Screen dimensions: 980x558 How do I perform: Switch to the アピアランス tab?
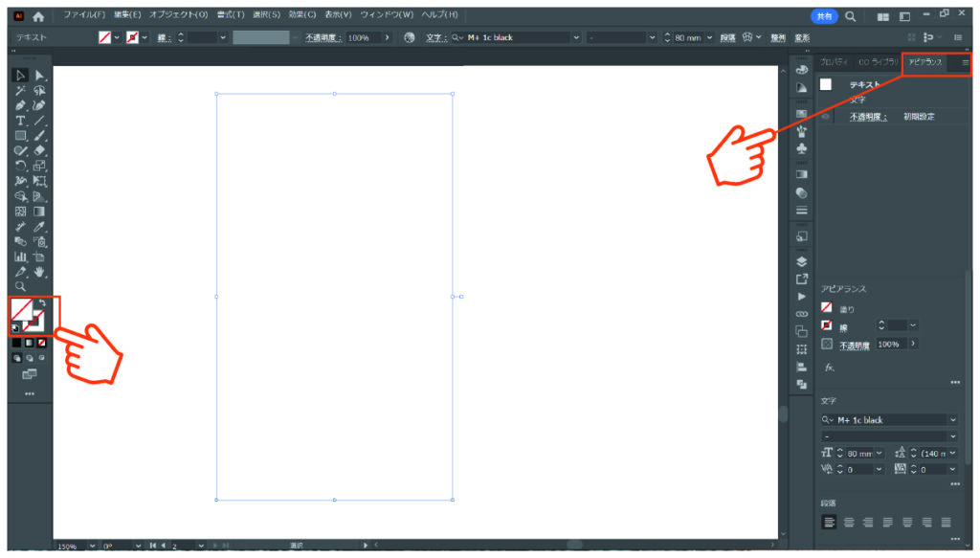click(925, 62)
